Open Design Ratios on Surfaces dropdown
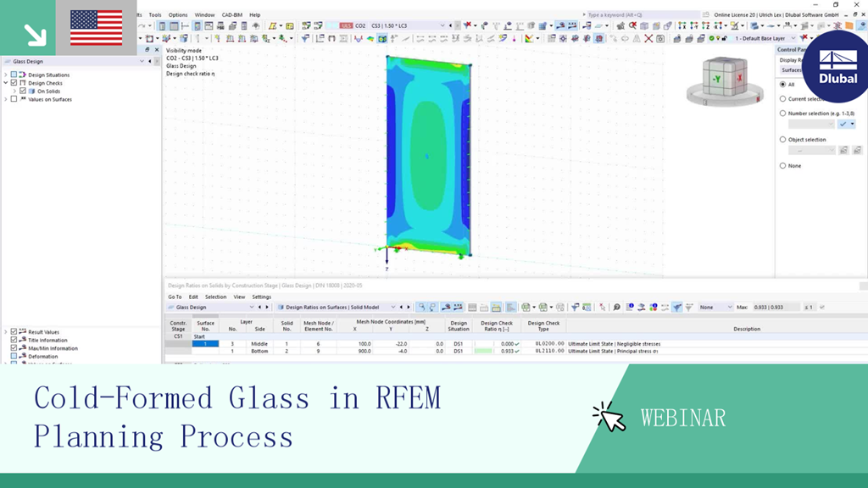 tap(393, 307)
